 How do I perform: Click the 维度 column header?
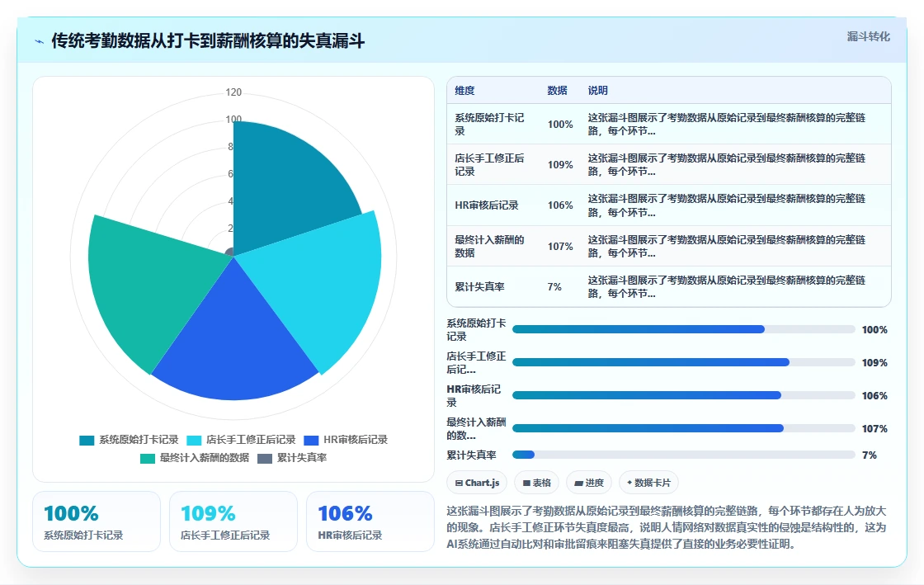[x=464, y=91]
